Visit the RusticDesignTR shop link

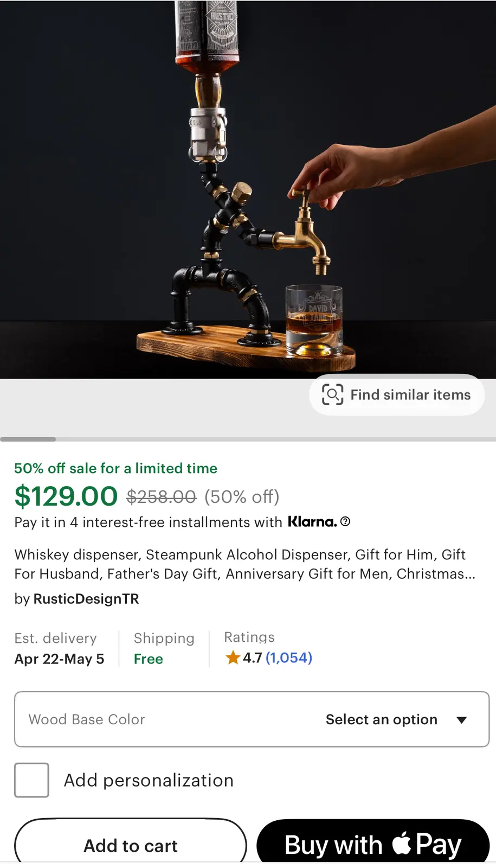86,599
